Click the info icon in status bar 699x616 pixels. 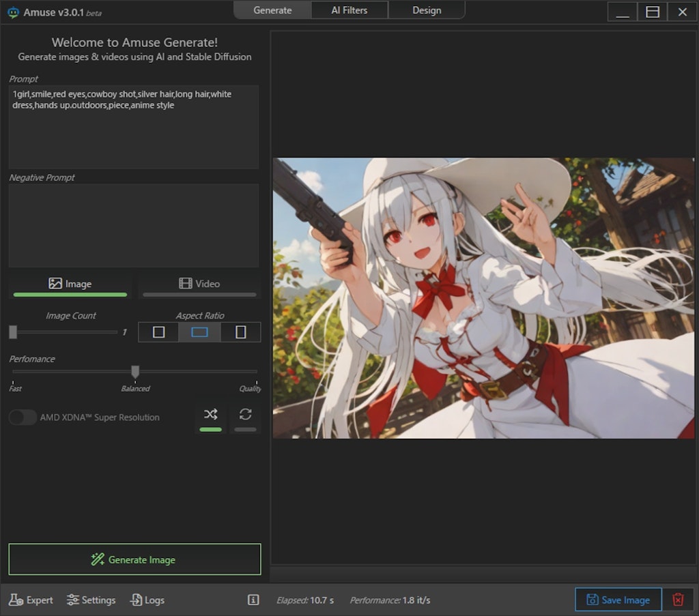tap(253, 600)
